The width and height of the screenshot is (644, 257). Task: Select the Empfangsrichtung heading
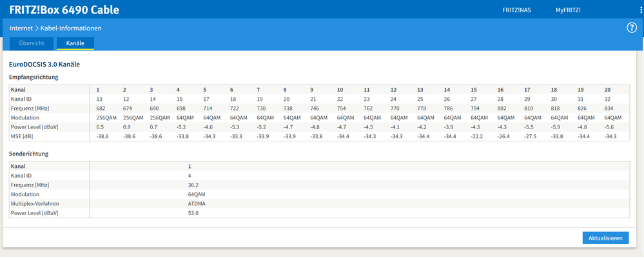34,77
